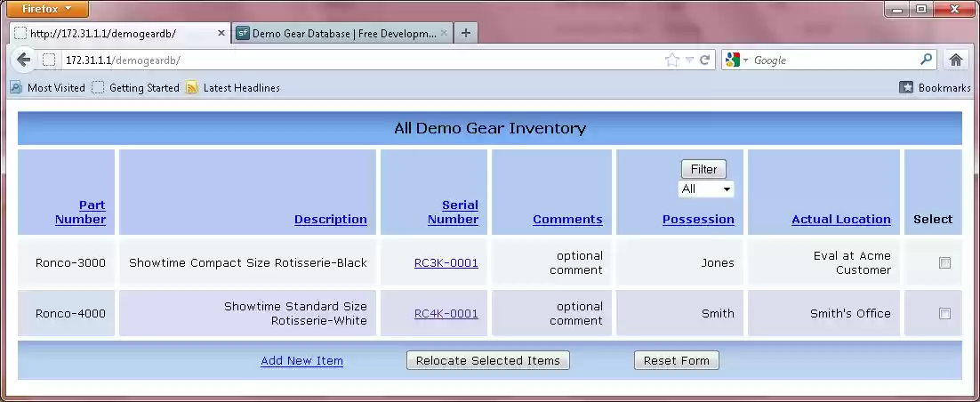980x402 pixels.
Task: Click Relocate Selected Items button
Action: pyautogui.click(x=488, y=360)
